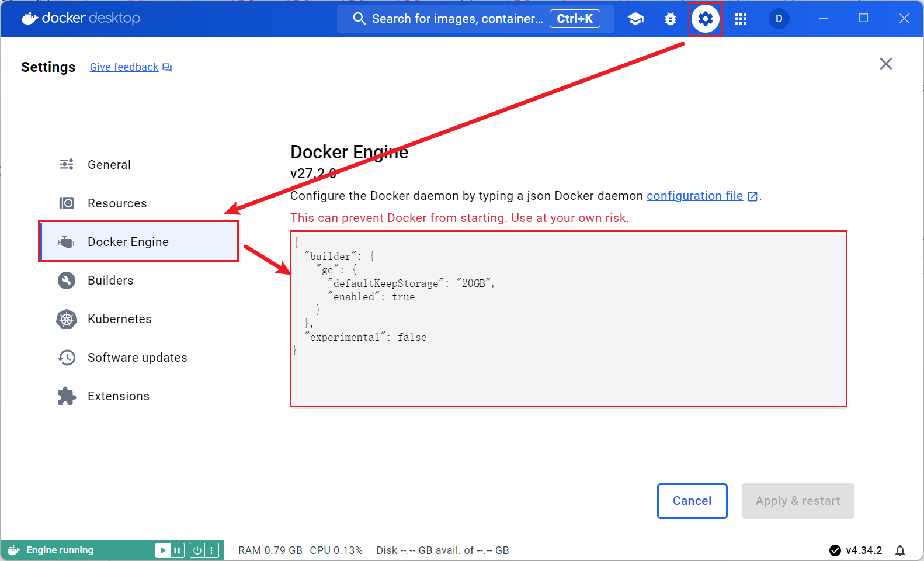924x561 pixels.
Task: Click the Docker Engine sidebar icon
Action: (x=67, y=241)
